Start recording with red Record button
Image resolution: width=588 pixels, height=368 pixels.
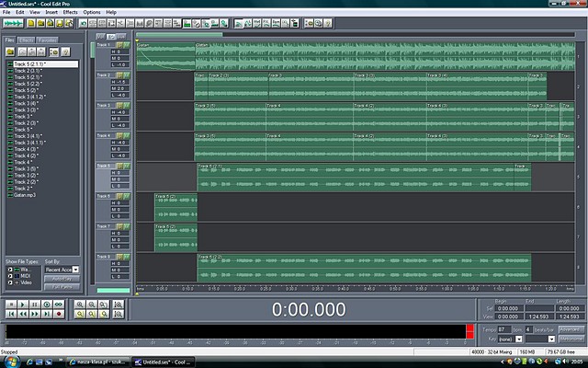(59, 314)
